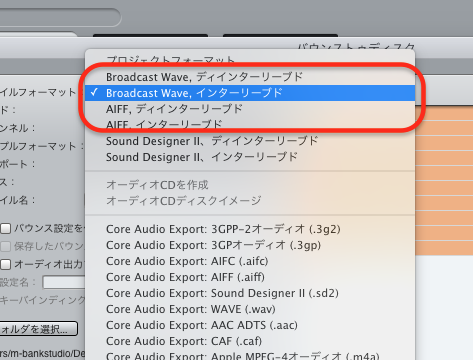Viewport: 473px width, 360px height.
Task: Select Core Audio Export: Apple MPEG-4オーディオ (.m4a)
Action: 250,355
